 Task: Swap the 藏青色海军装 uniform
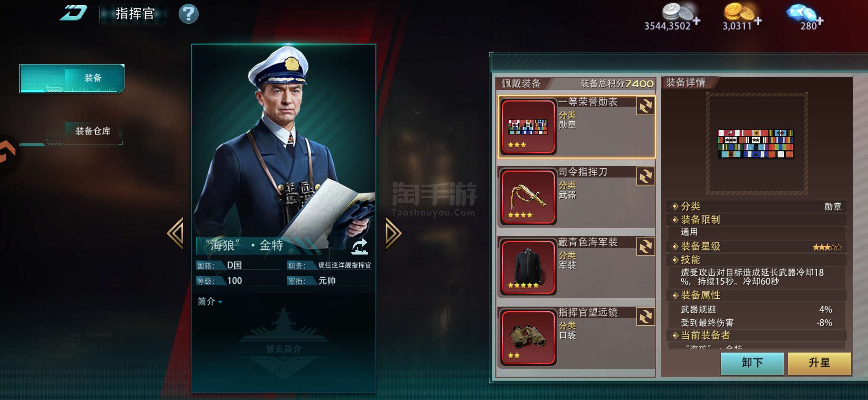pyautogui.click(x=645, y=246)
